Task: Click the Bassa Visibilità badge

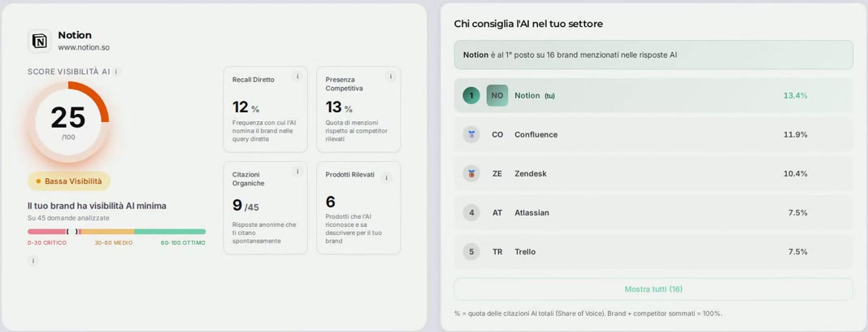Action: pos(68,181)
